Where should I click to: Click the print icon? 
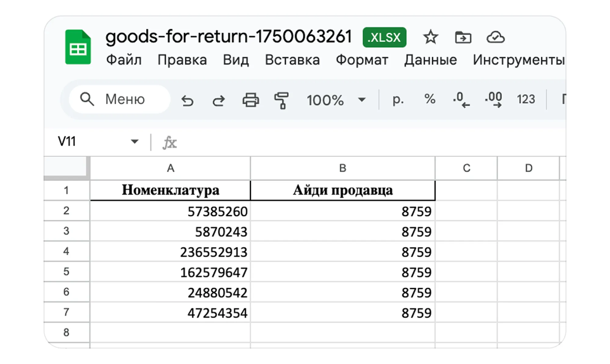pyautogui.click(x=251, y=100)
